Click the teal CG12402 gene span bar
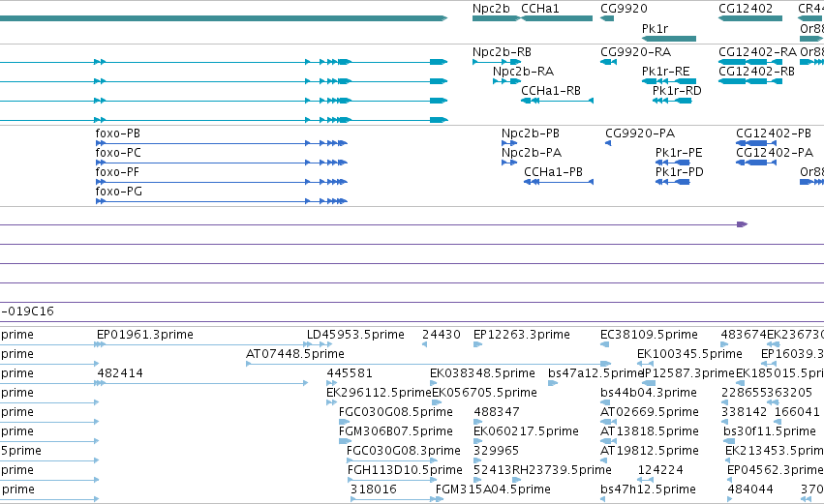 point(749,18)
